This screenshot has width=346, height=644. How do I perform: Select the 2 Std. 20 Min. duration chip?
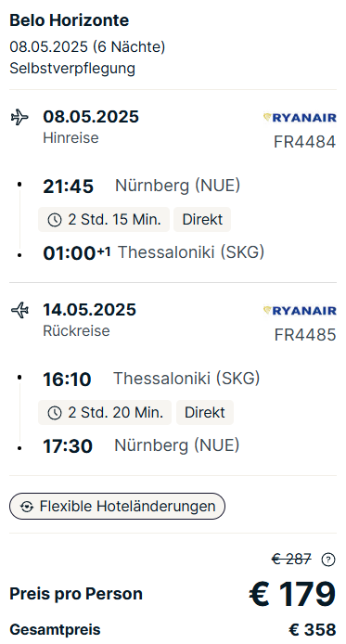point(105,412)
